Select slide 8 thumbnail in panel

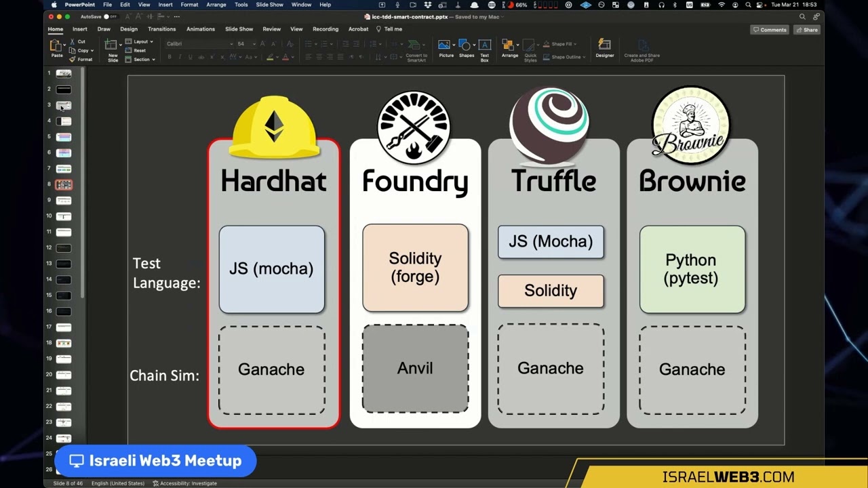click(x=64, y=184)
